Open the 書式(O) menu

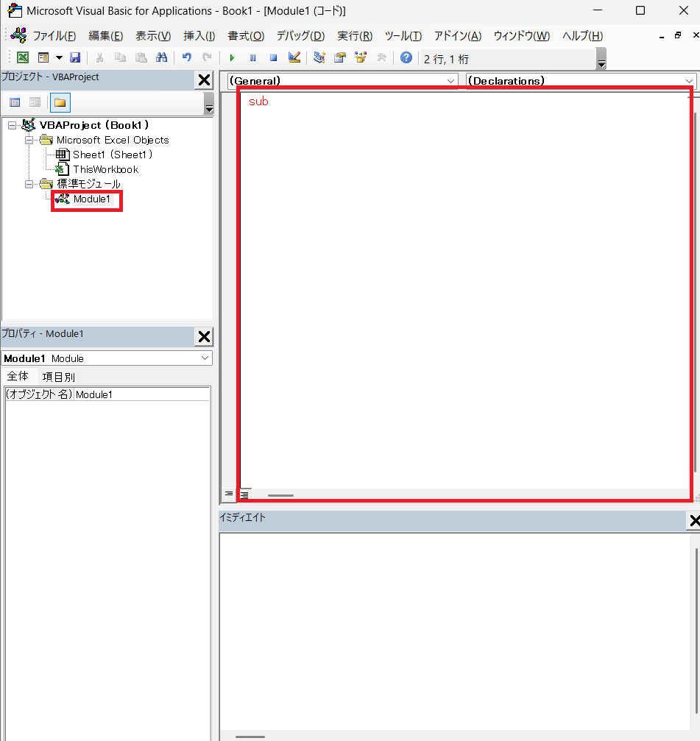pos(246,36)
